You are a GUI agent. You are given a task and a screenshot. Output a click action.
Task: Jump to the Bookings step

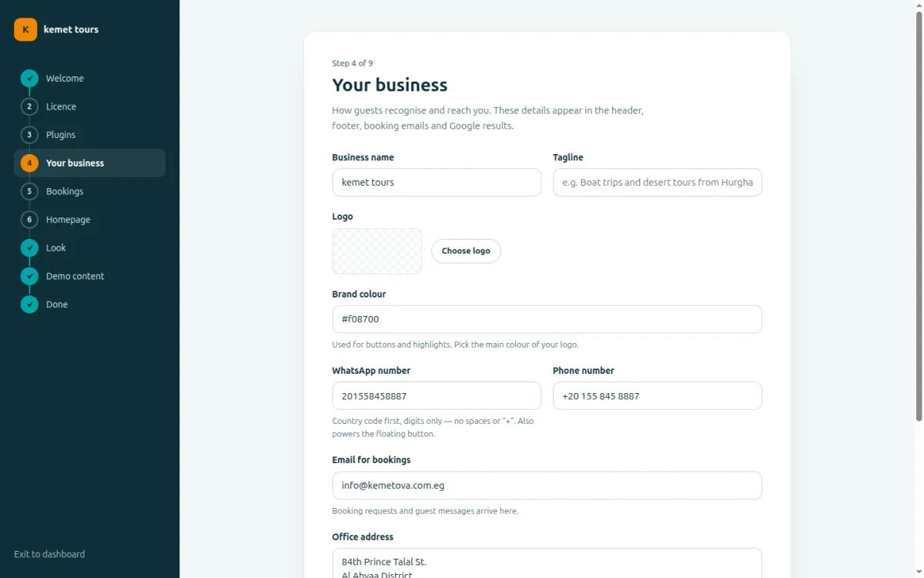[89, 191]
